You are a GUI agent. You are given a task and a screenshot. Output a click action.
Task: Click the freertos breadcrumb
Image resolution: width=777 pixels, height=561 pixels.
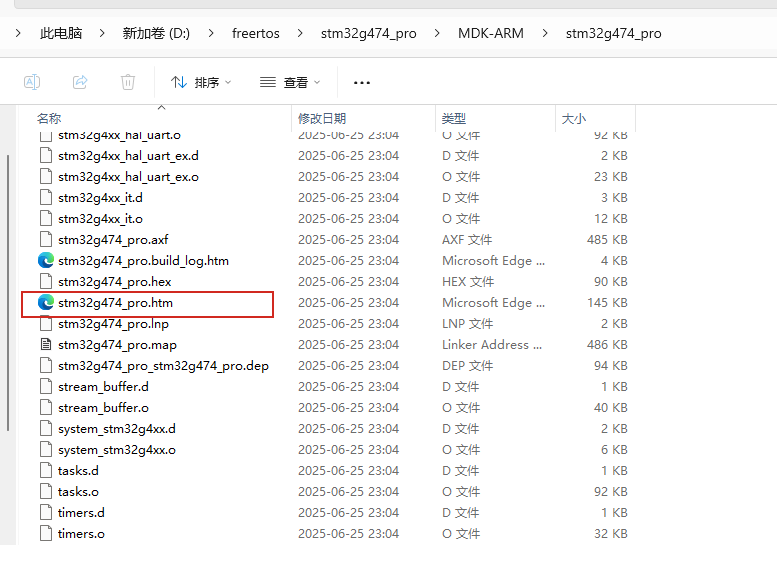coord(256,33)
